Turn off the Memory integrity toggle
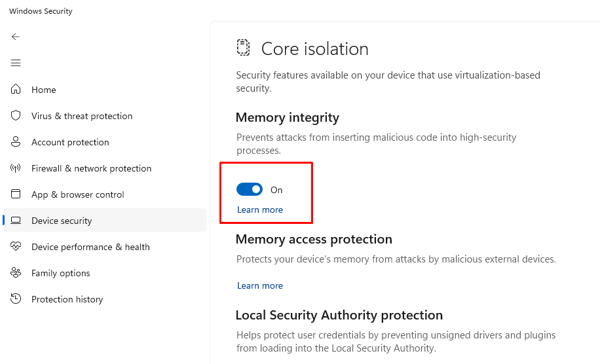Screen dimensions: 600x364 coord(250,190)
